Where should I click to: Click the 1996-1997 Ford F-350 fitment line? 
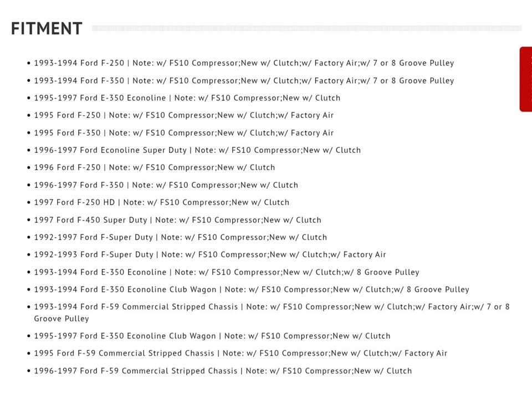pos(166,185)
